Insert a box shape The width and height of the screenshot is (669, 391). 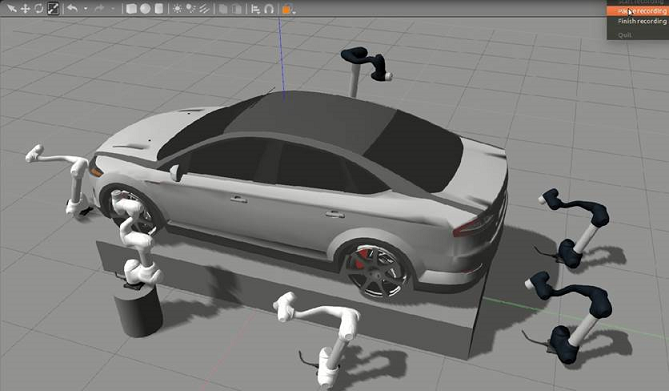(131, 9)
